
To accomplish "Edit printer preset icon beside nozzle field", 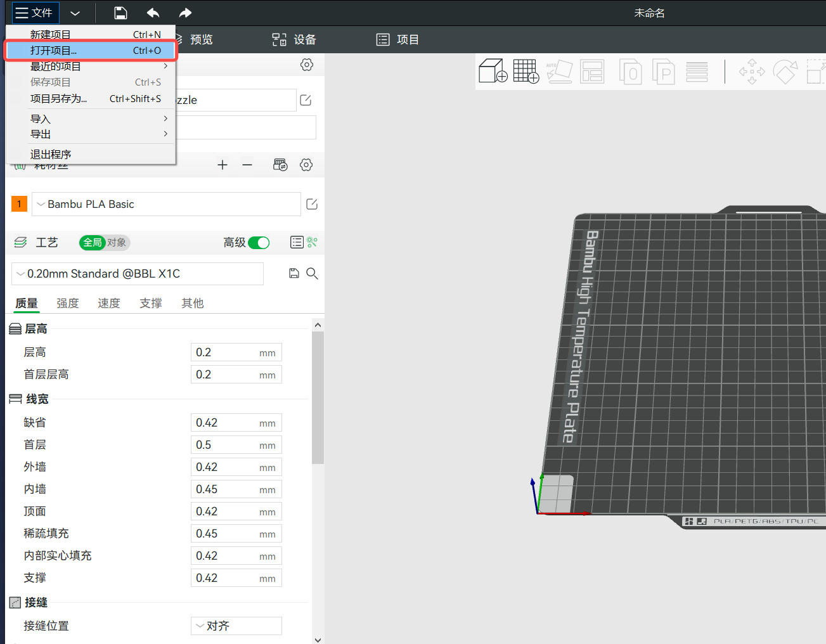I will click(306, 100).
